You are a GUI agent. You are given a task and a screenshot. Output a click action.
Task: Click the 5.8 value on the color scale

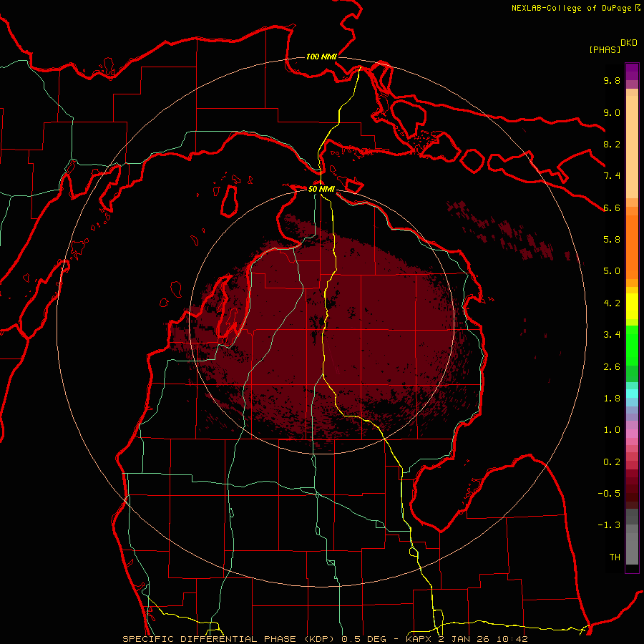pyautogui.click(x=612, y=239)
